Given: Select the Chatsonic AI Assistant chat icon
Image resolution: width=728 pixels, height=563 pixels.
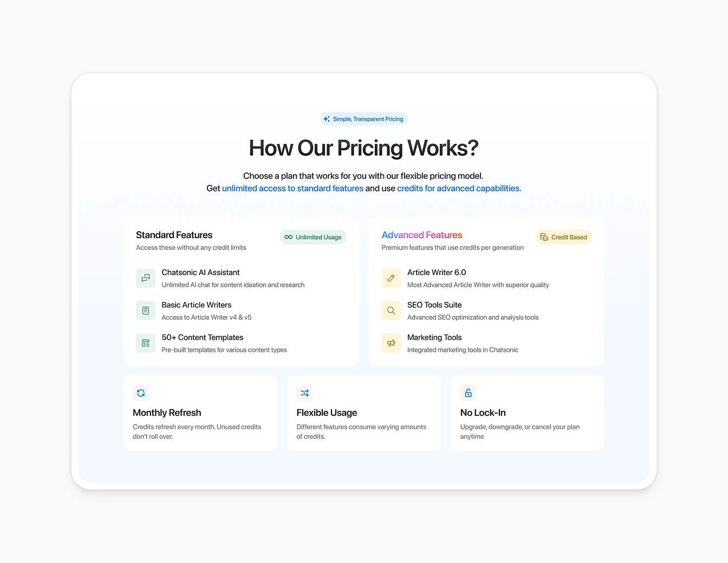Looking at the screenshot, I should pos(145,278).
